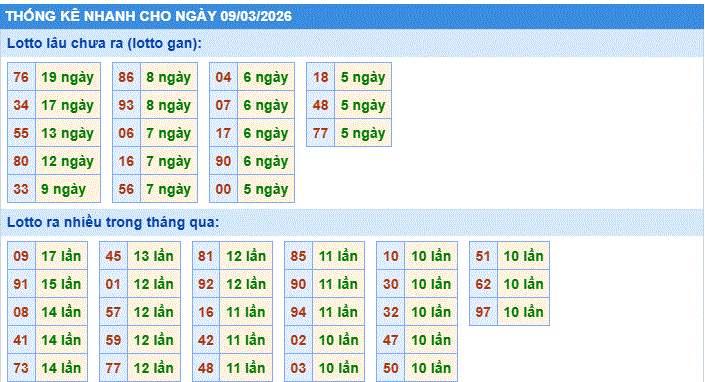The height and width of the screenshot is (382, 705).
Task: Click number 90 in the '6 ngày' row
Action: pyautogui.click(x=223, y=161)
